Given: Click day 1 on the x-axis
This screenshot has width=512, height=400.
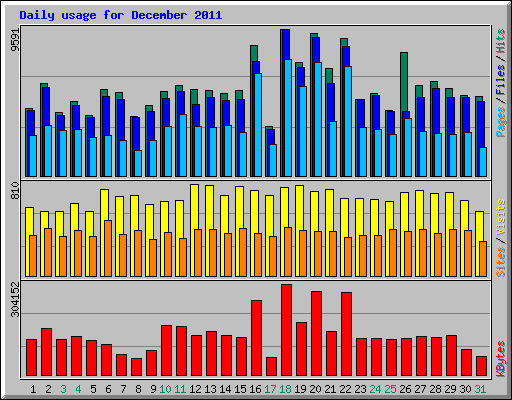Looking at the screenshot, I should pyautogui.click(x=33, y=389).
